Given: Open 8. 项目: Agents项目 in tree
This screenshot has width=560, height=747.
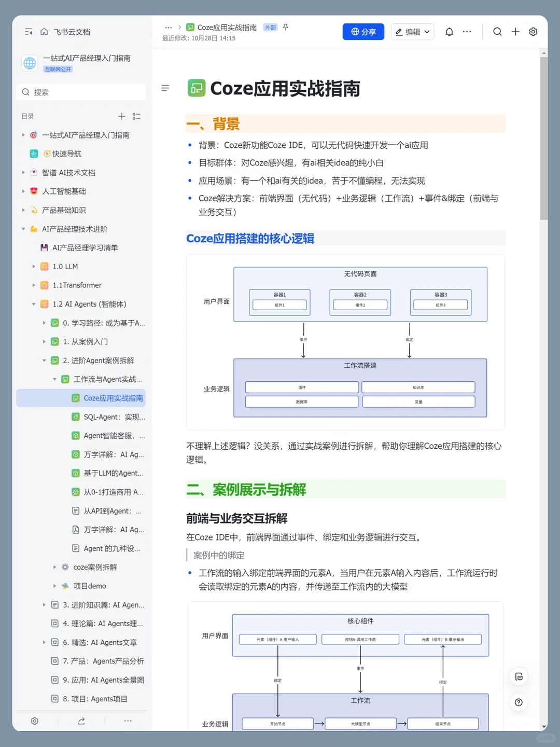Looking at the screenshot, I should pyautogui.click(x=95, y=699).
